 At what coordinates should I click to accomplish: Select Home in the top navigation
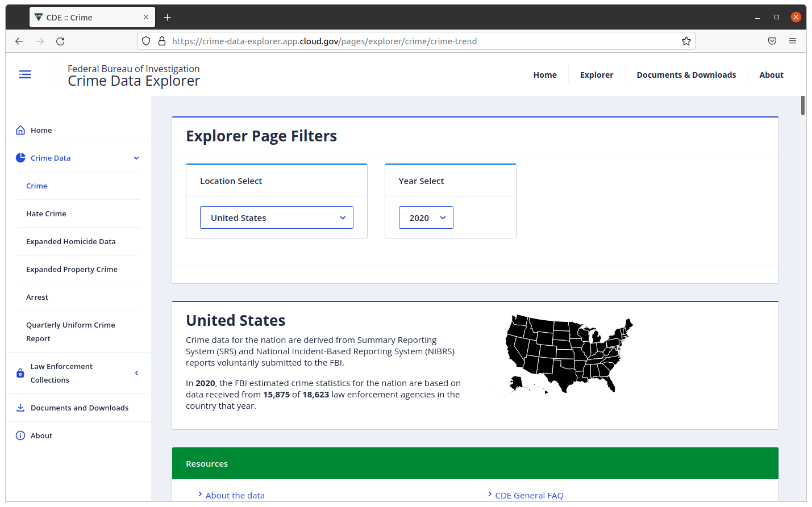pos(545,75)
